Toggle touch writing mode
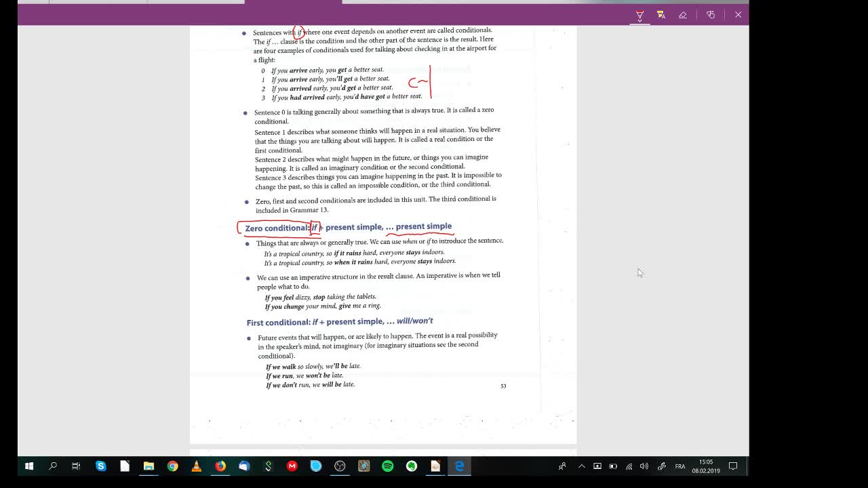This screenshot has height=488, width=868. [x=711, y=15]
